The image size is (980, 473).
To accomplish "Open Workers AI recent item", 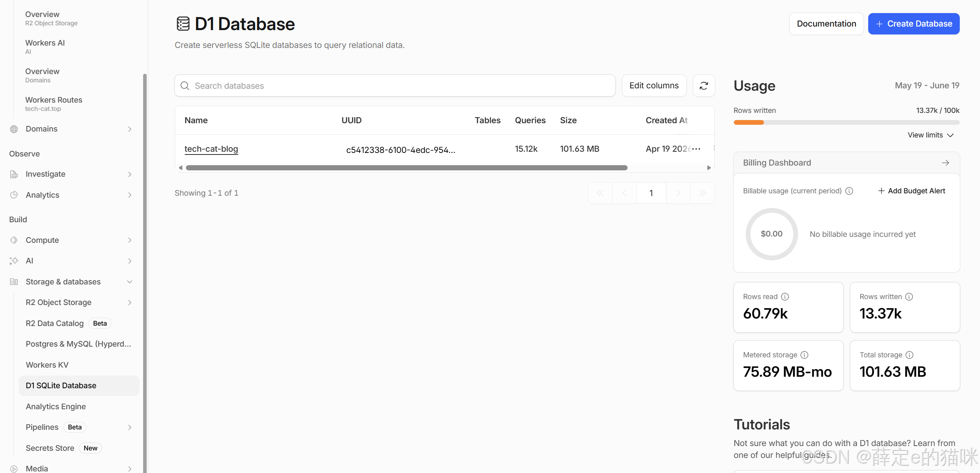I will click(45, 46).
